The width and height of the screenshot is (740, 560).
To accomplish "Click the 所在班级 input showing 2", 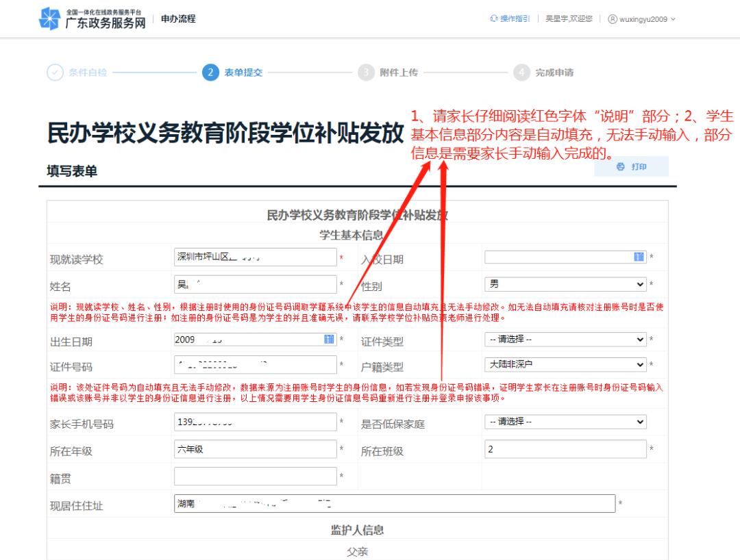I will click(x=565, y=449).
